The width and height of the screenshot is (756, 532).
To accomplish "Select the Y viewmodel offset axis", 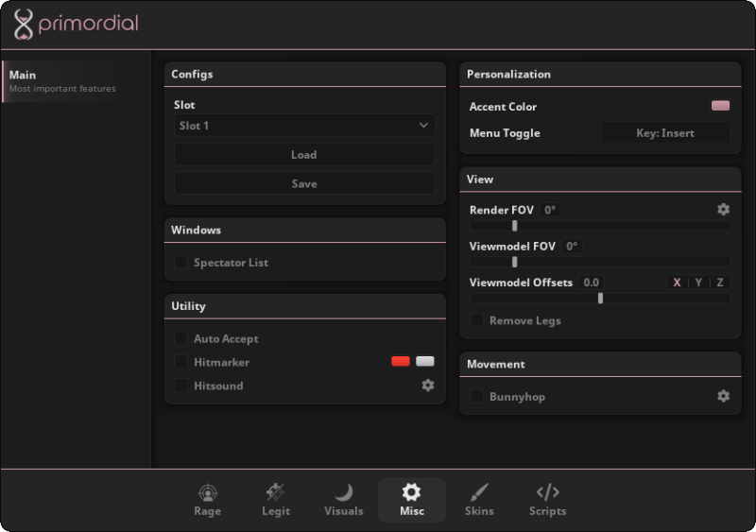I will point(698,283).
